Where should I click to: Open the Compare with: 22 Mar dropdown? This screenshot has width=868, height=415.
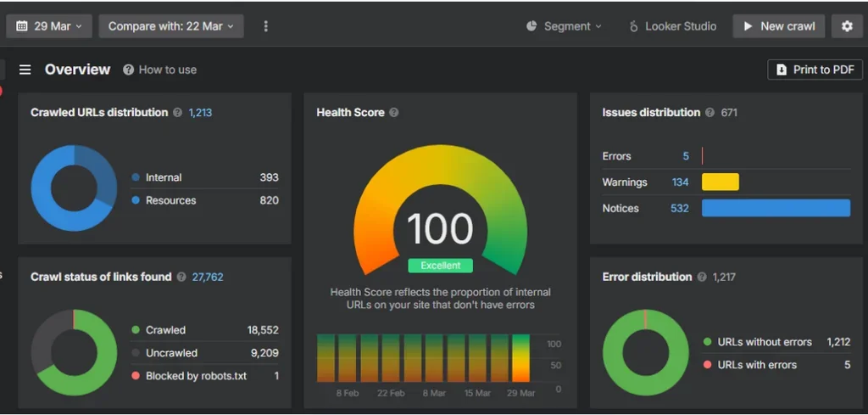coord(171,26)
